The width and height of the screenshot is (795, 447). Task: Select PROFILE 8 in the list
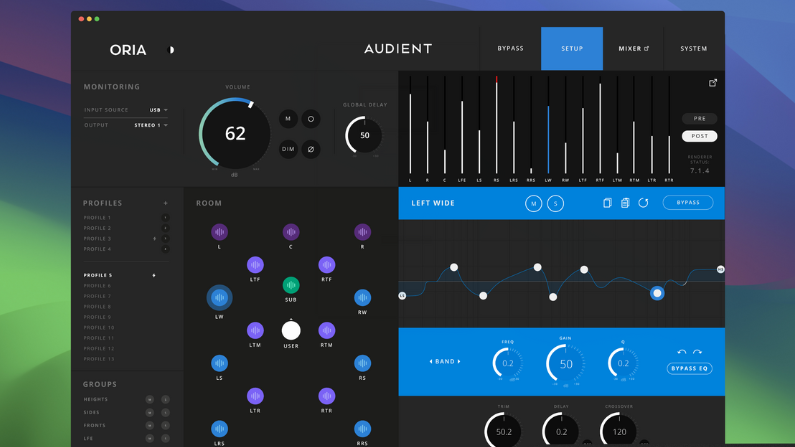pos(97,307)
